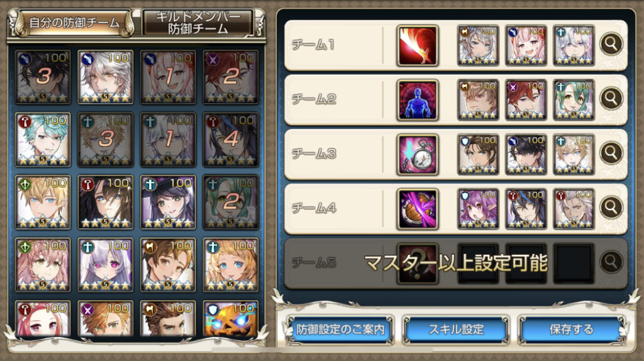Open スキル設定 button
Viewport: 644px width, 361px height.
(x=456, y=330)
